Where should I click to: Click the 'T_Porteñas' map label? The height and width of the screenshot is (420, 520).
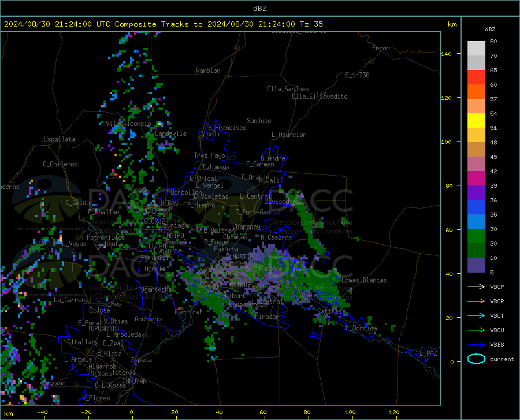point(252,212)
